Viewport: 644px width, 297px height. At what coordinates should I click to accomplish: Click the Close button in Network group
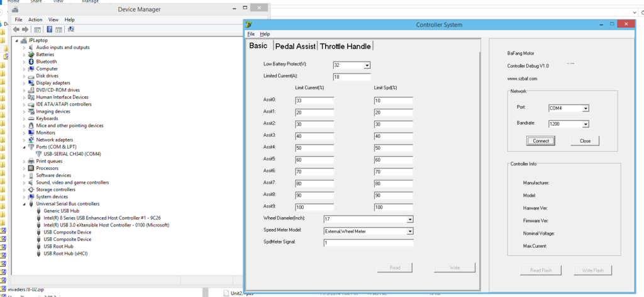click(x=585, y=141)
